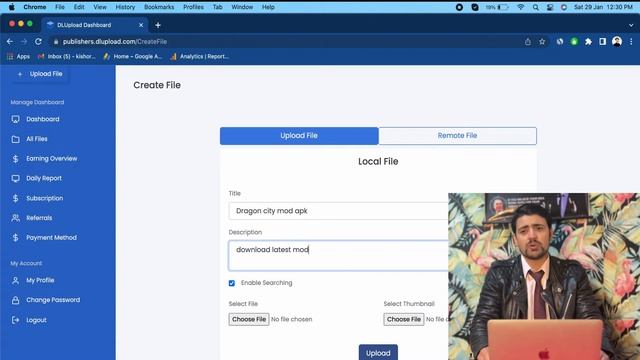Click the Earning Overview link
This screenshot has height=360, width=640.
click(x=52, y=159)
